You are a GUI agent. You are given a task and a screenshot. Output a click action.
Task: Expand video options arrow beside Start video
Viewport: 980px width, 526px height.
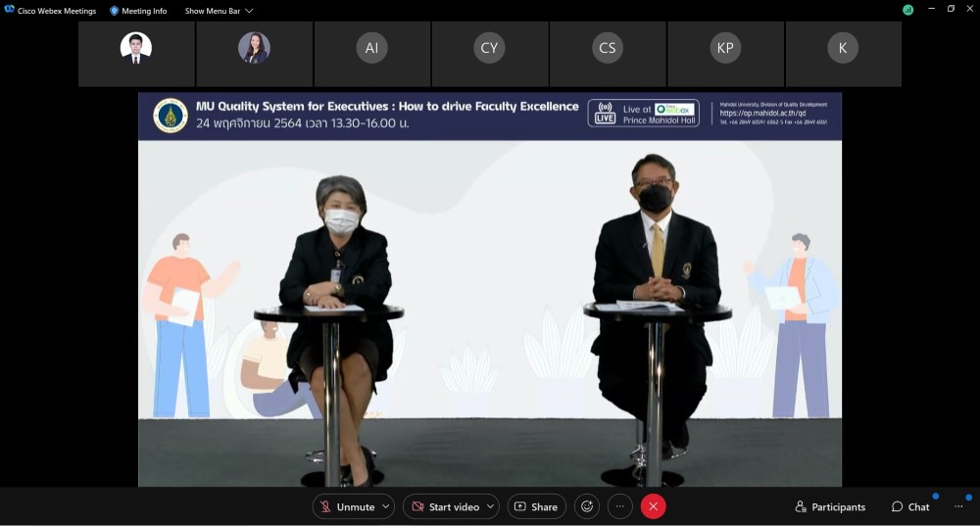pyautogui.click(x=490, y=506)
